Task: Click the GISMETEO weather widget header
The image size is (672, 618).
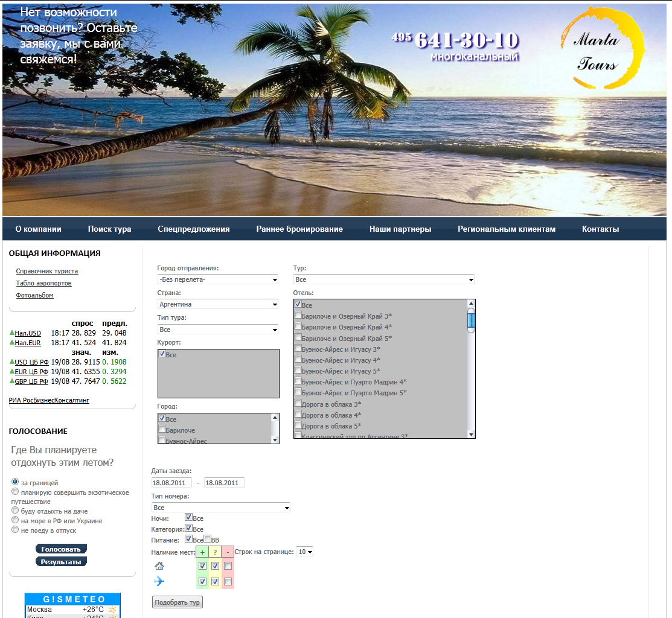Action: 72,599
